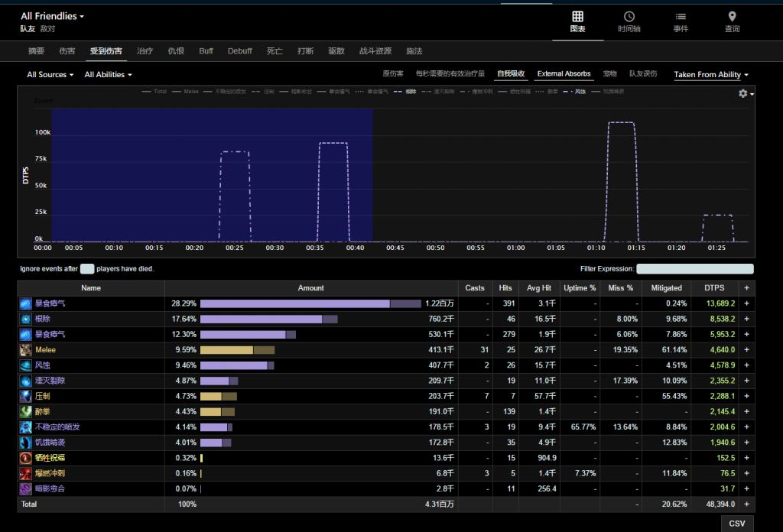Click the 湮灭裂隙 ability icon
783x532 pixels.
[25, 381]
